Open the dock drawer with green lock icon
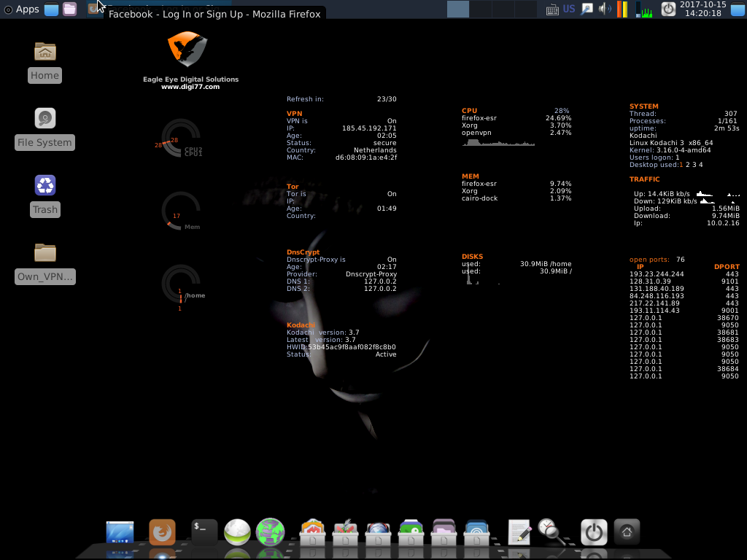 click(411, 532)
